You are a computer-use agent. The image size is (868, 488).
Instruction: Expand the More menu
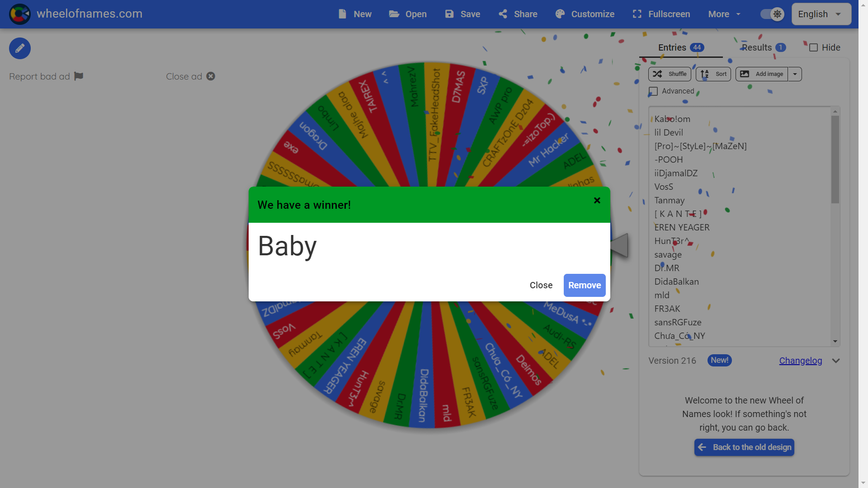pos(724,14)
